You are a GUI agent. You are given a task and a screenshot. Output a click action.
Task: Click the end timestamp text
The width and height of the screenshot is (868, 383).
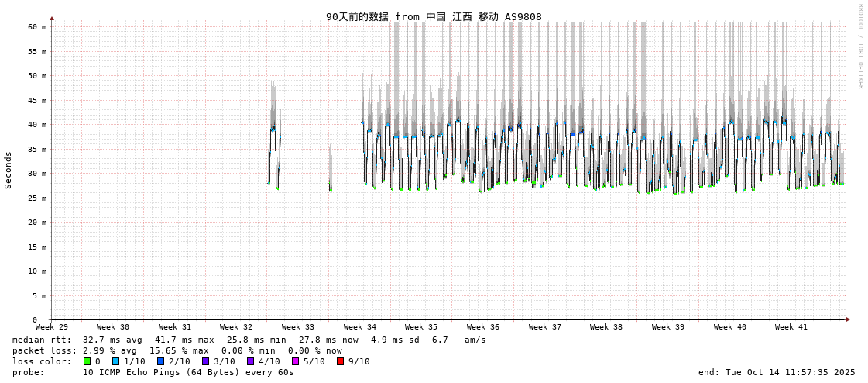click(x=777, y=372)
